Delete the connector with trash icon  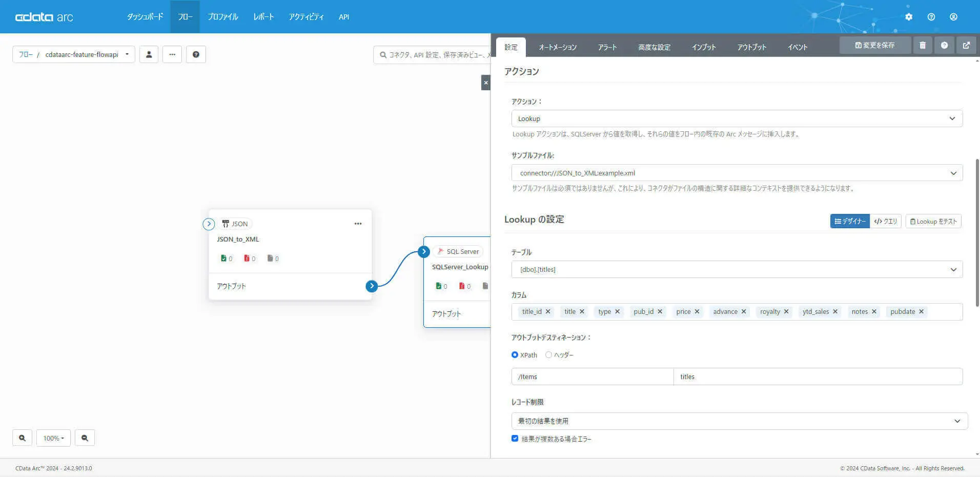click(x=923, y=45)
